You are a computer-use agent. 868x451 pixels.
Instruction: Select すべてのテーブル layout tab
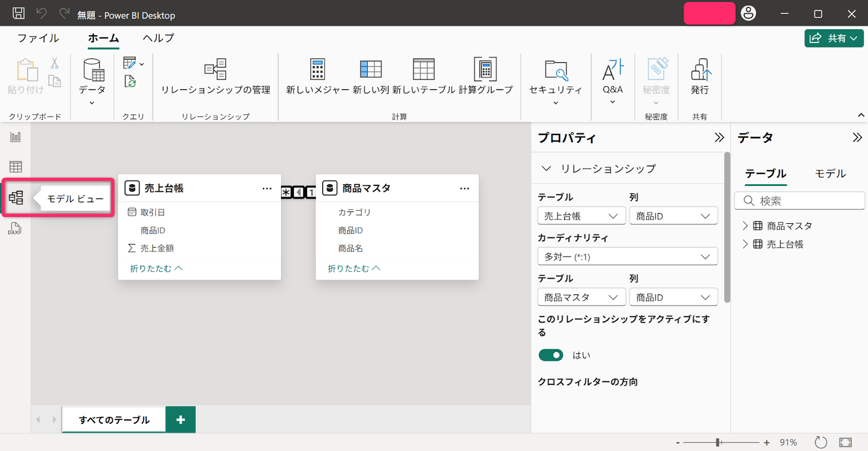[114, 420]
